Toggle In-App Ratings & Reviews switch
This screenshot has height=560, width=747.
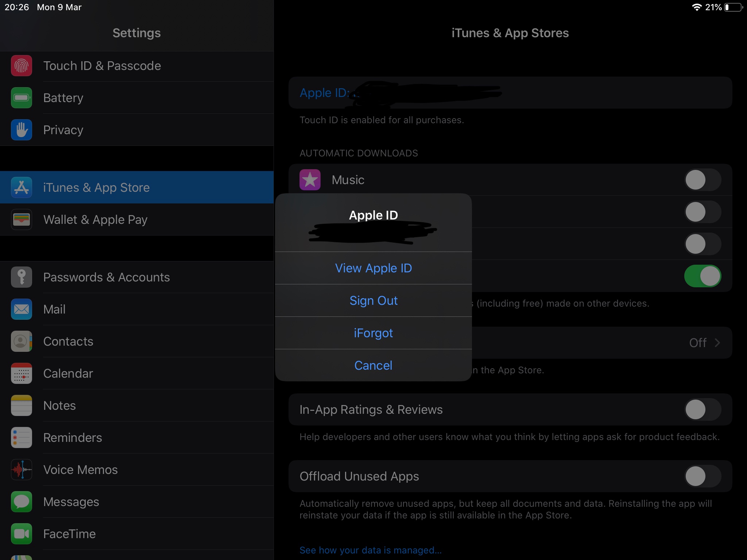click(x=702, y=409)
